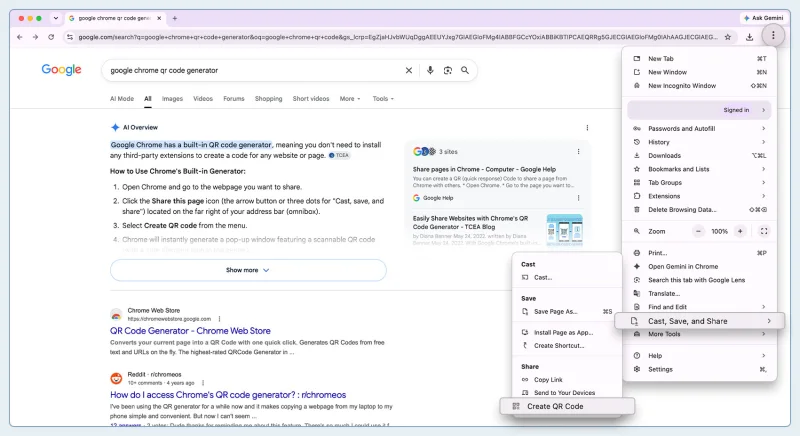800x436 pixels.
Task: Open the More search filters dropdown
Action: pyautogui.click(x=350, y=99)
